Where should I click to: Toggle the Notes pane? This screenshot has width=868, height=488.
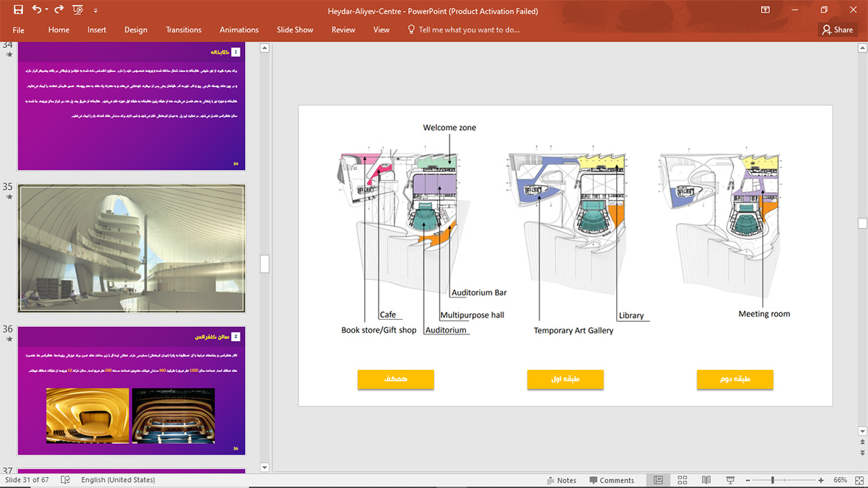(561, 480)
